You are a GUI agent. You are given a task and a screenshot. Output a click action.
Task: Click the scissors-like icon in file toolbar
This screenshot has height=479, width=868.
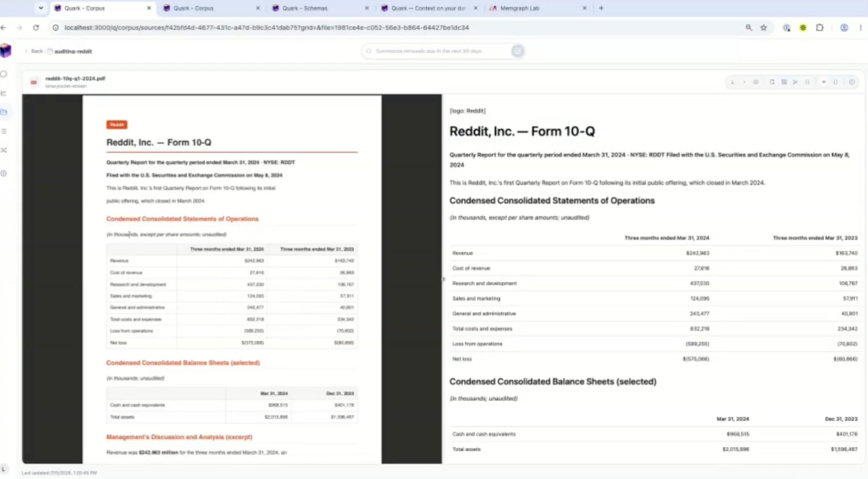click(795, 82)
